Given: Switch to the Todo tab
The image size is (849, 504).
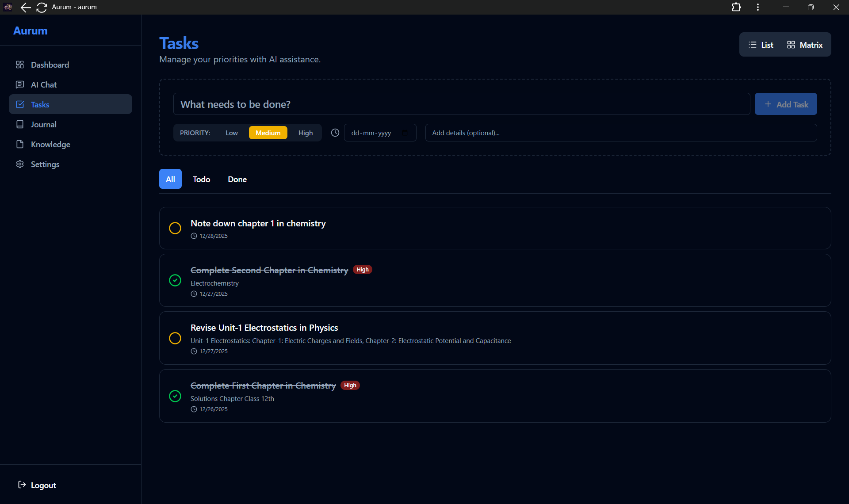Looking at the screenshot, I should pos(201,179).
